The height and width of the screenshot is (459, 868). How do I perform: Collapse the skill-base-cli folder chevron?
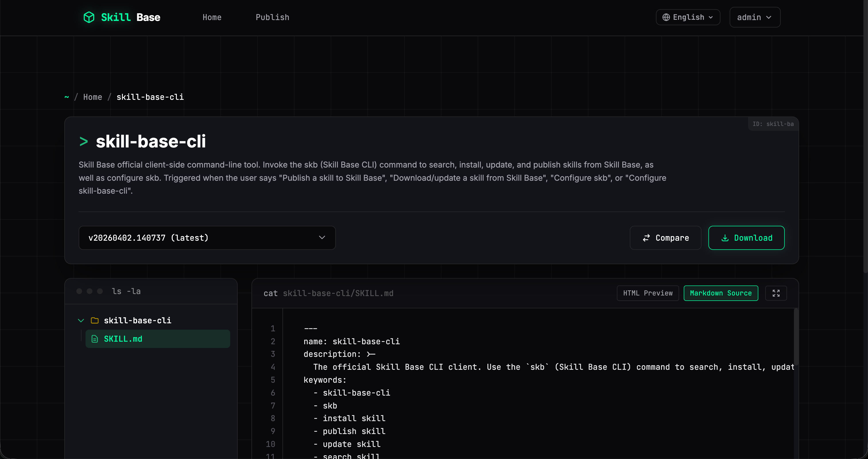point(81,320)
